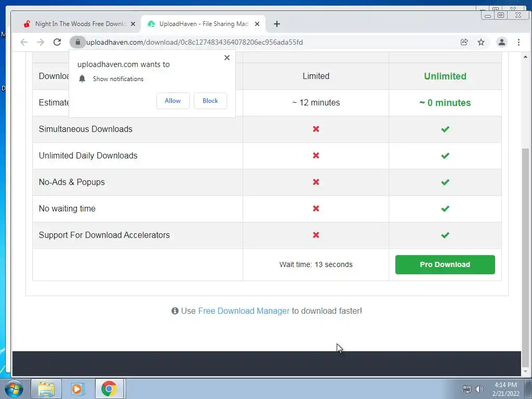Click the red X for Download Accelerators support
This screenshot has width=532, height=399.
coord(316,235)
